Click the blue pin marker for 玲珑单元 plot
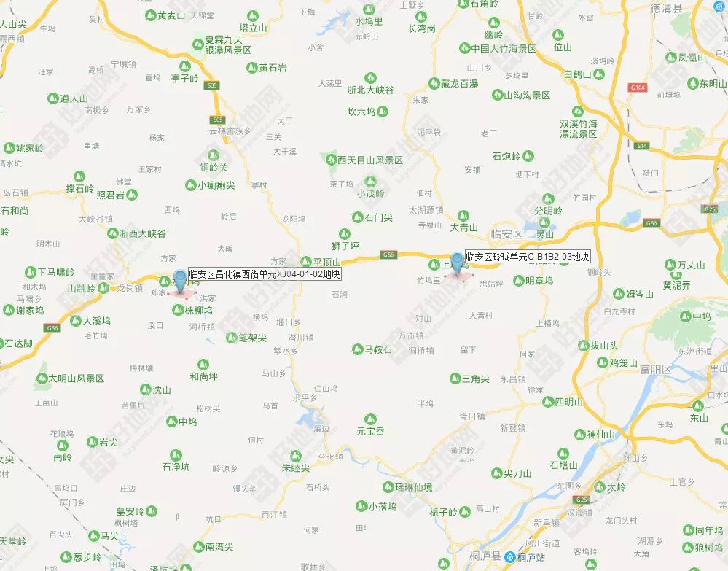Viewport: 728px width, 571px height. (x=458, y=263)
